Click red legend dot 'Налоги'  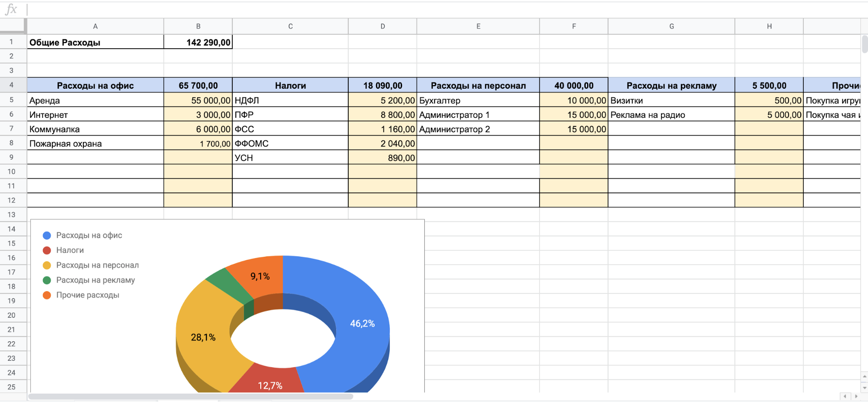click(47, 250)
